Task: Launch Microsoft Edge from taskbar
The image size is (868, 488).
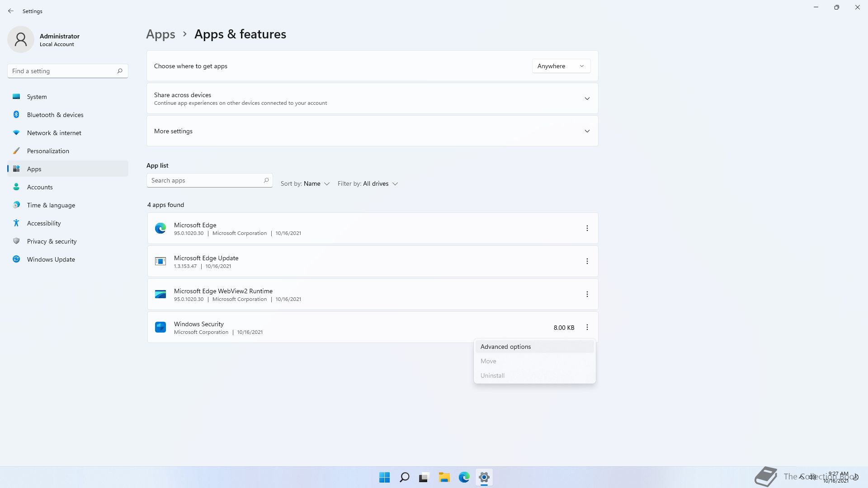Action: pyautogui.click(x=464, y=477)
